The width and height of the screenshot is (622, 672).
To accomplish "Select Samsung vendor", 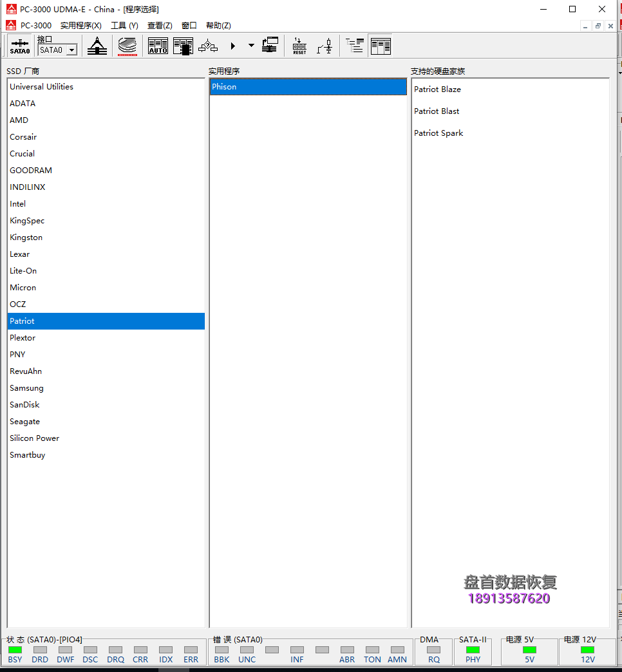I will click(x=106, y=388).
